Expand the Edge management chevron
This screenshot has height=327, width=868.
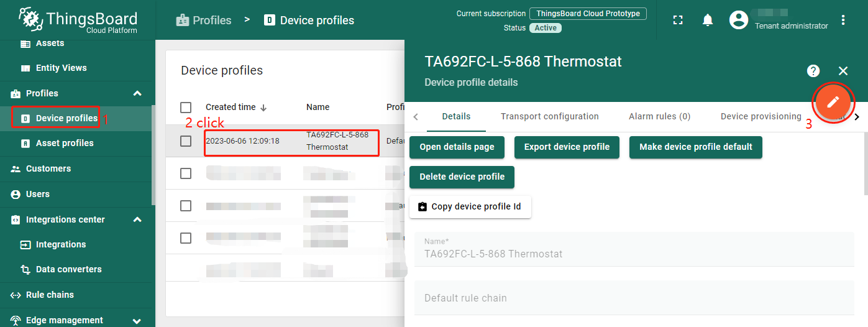tap(137, 321)
